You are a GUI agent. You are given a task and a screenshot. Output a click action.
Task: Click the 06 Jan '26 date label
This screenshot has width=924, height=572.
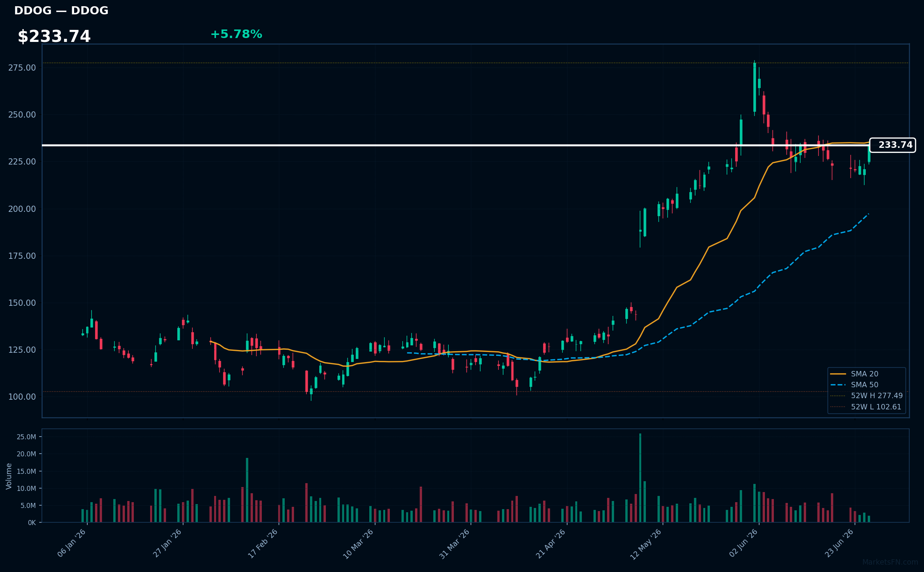pyautogui.click(x=72, y=543)
